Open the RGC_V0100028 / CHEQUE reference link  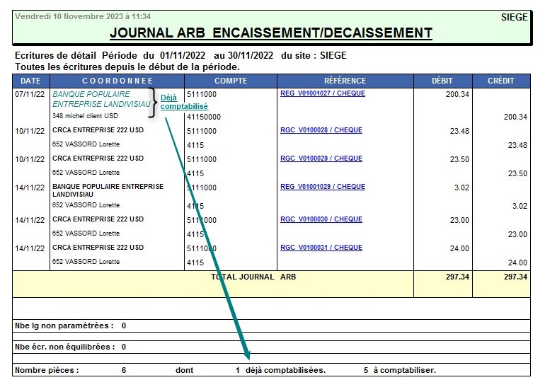321,130
